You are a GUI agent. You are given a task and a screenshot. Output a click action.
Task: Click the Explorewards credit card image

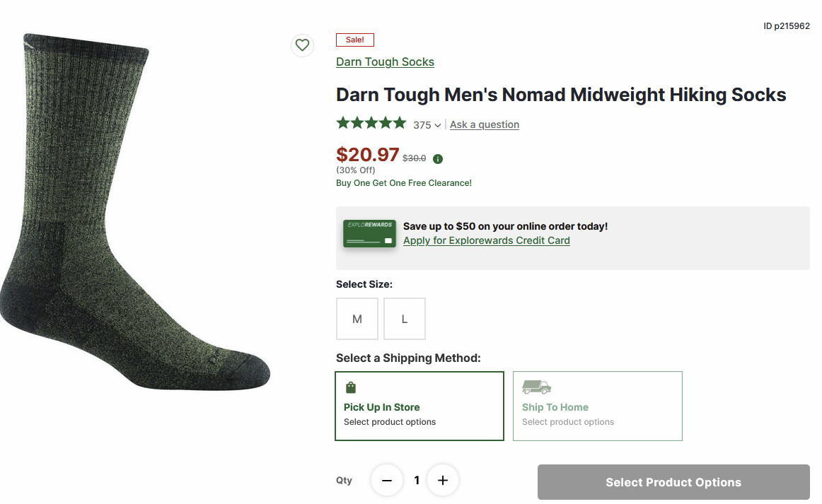point(369,234)
